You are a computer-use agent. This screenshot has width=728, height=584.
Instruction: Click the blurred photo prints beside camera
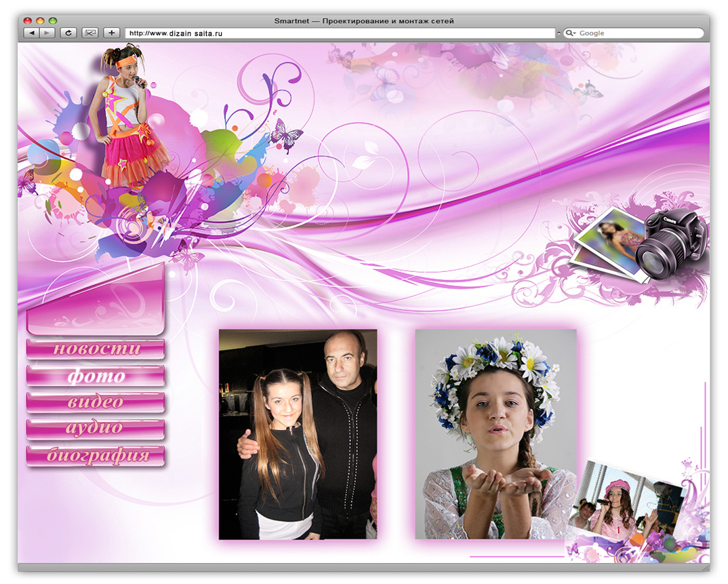click(x=608, y=244)
